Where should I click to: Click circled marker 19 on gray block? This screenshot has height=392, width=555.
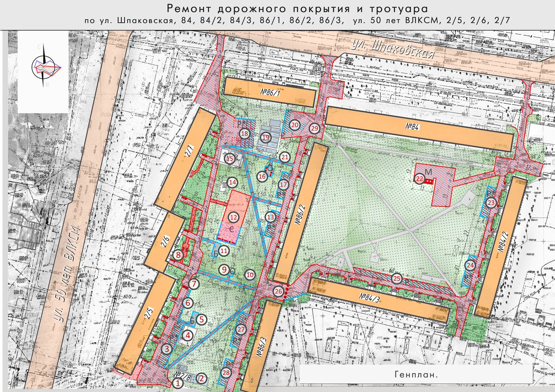pos(265,137)
